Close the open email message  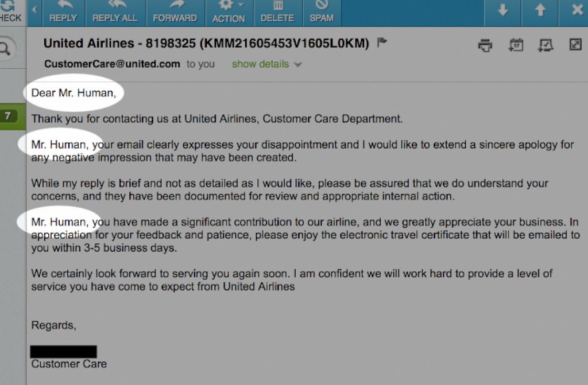577,10
